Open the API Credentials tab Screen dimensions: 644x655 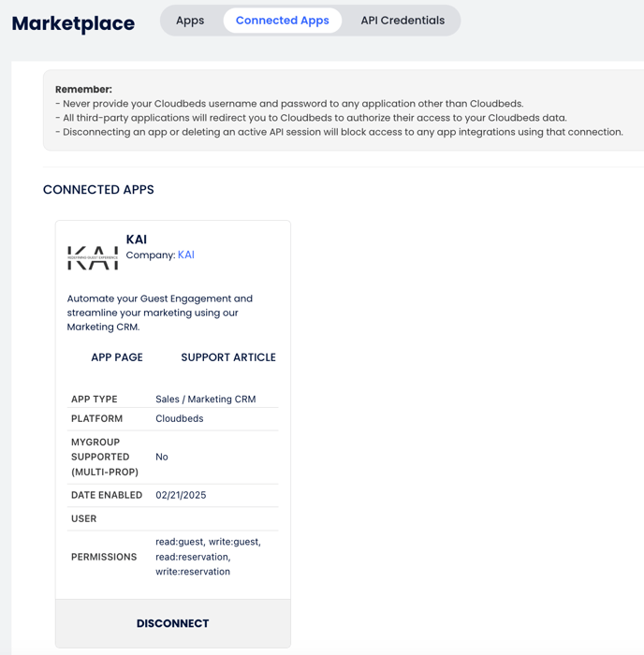point(402,21)
